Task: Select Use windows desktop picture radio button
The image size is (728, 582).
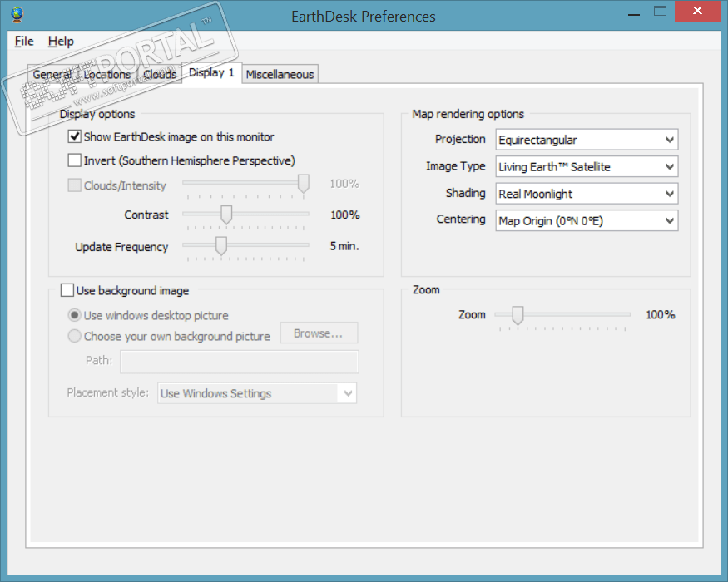Action: click(75, 315)
